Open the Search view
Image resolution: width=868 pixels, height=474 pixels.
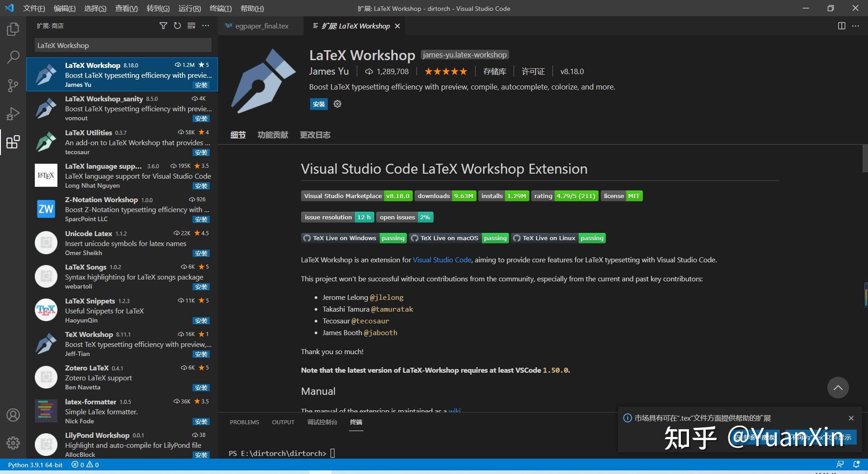[13, 57]
